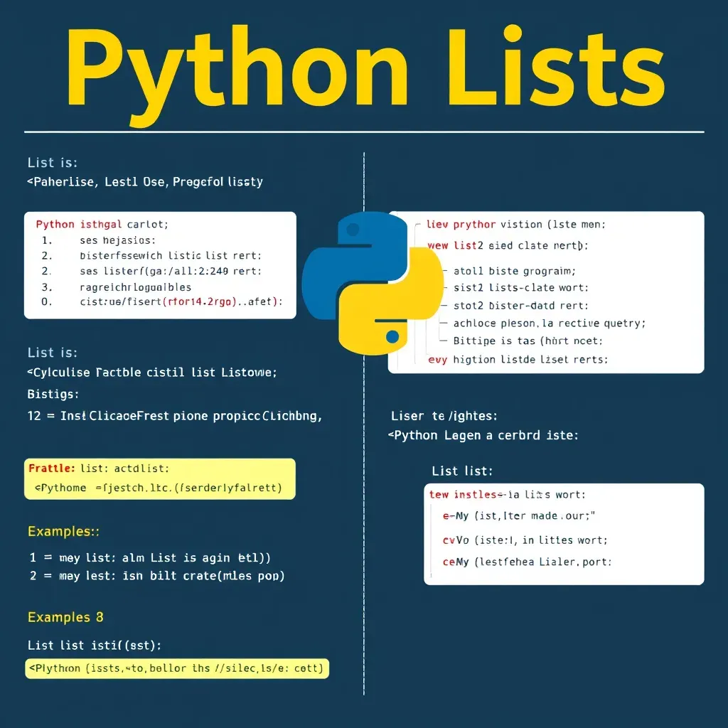Click the line "<Paherlise, Lestl Ose, Pregefol lissty"

click(145, 181)
